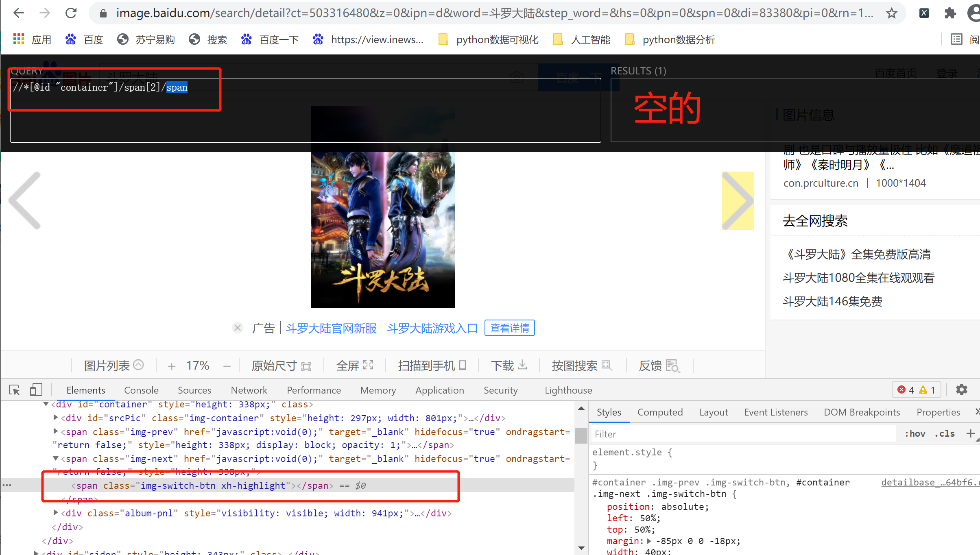This screenshot has height=555, width=980.
Task: Open the Extensions puzzle icon
Action: point(950,13)
